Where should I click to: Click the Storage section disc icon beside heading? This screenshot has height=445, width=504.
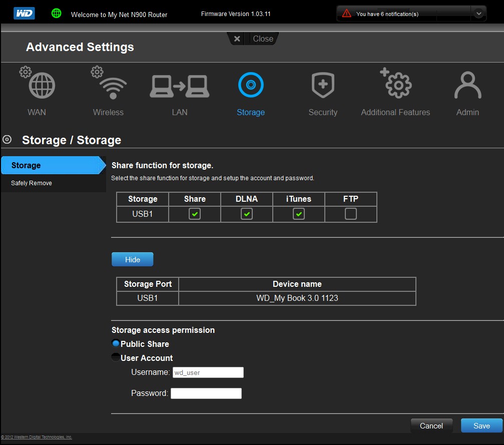click(7, 140)
